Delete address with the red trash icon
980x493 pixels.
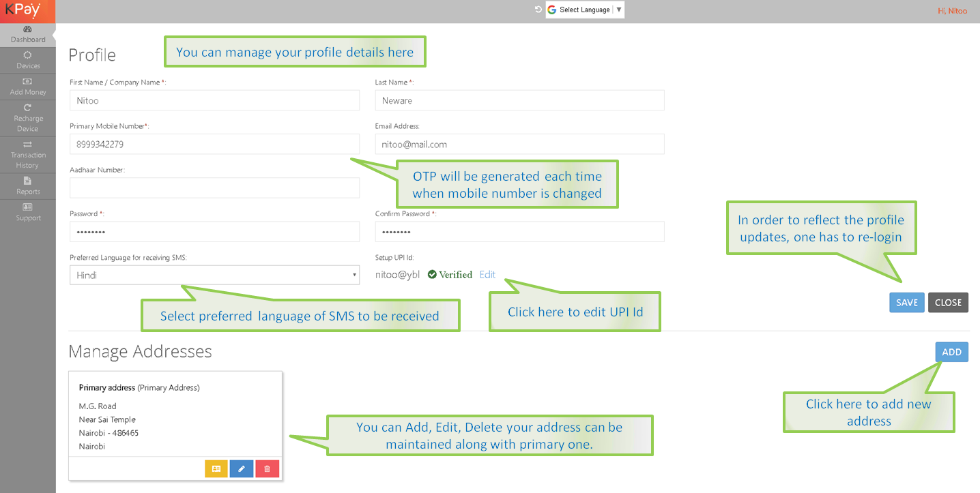[267, 468]
